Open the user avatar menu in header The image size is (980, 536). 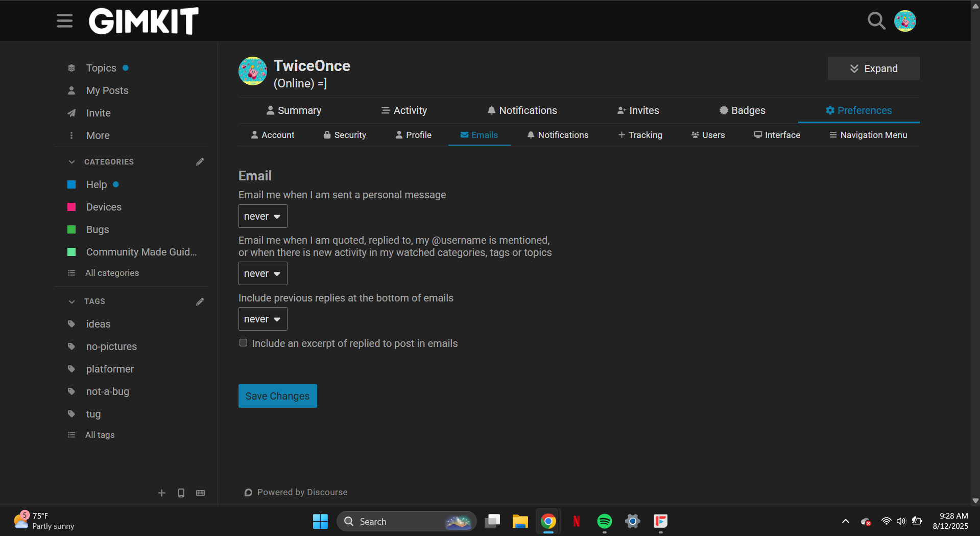905,21
